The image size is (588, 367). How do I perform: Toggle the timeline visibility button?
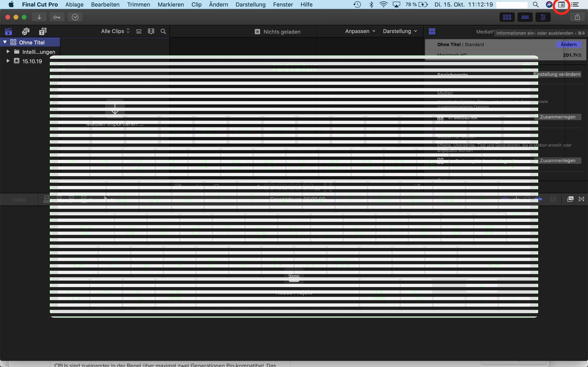point(525,17)
